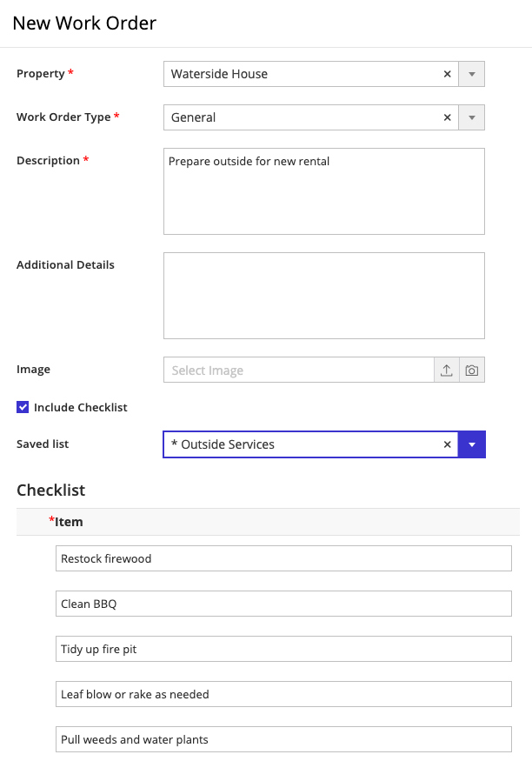Click the camera icon for Image
The width and height of the screenshot is (532, 761).
point(471,370)
